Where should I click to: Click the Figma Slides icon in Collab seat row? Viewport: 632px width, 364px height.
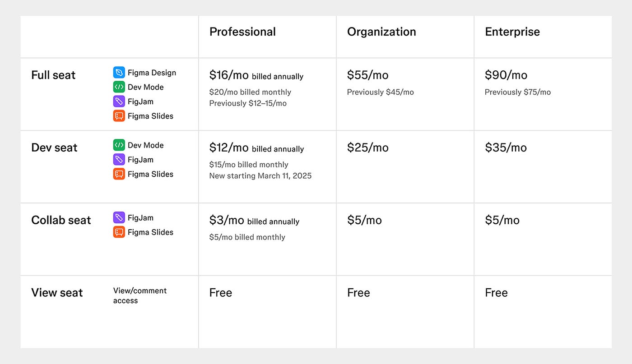(x=119, y=232)
